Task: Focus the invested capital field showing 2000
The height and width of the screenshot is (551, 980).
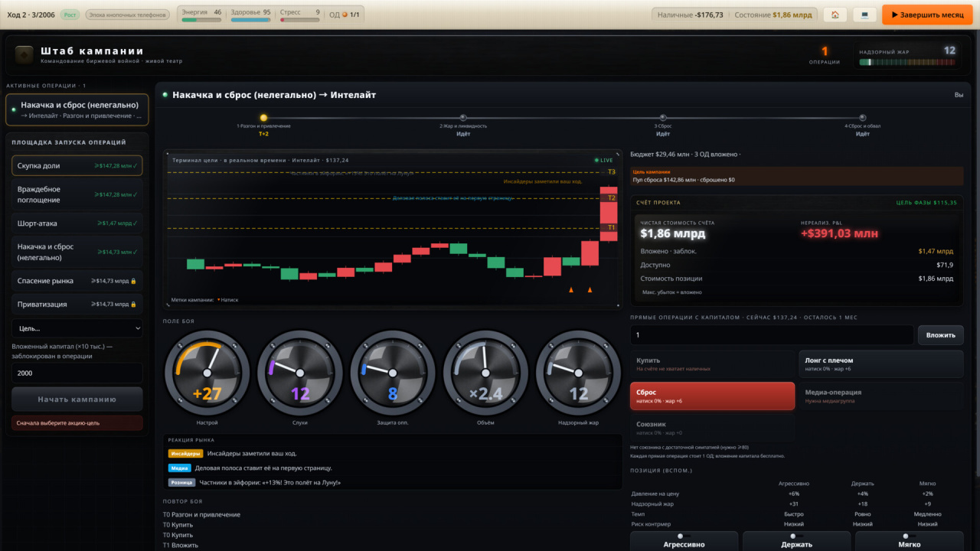Action: point(77,373)
